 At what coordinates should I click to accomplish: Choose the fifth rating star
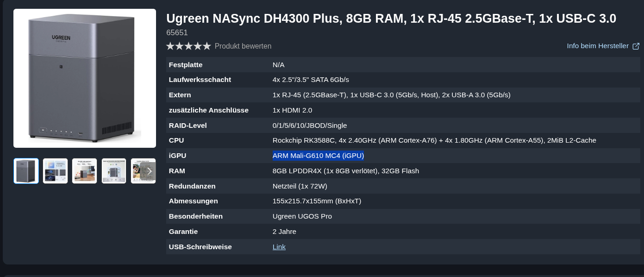[x=207, y=46]
